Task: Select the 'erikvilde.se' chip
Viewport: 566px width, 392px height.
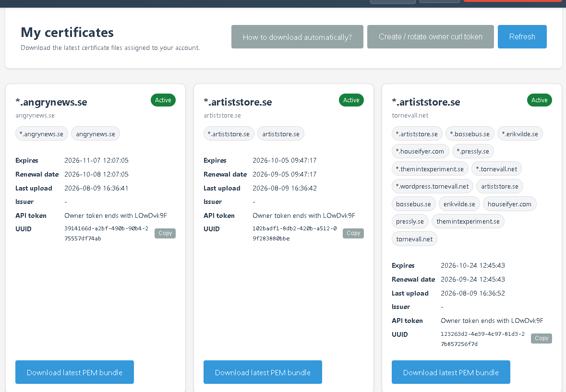Action: pyautogui.click(x=459, y=204)
